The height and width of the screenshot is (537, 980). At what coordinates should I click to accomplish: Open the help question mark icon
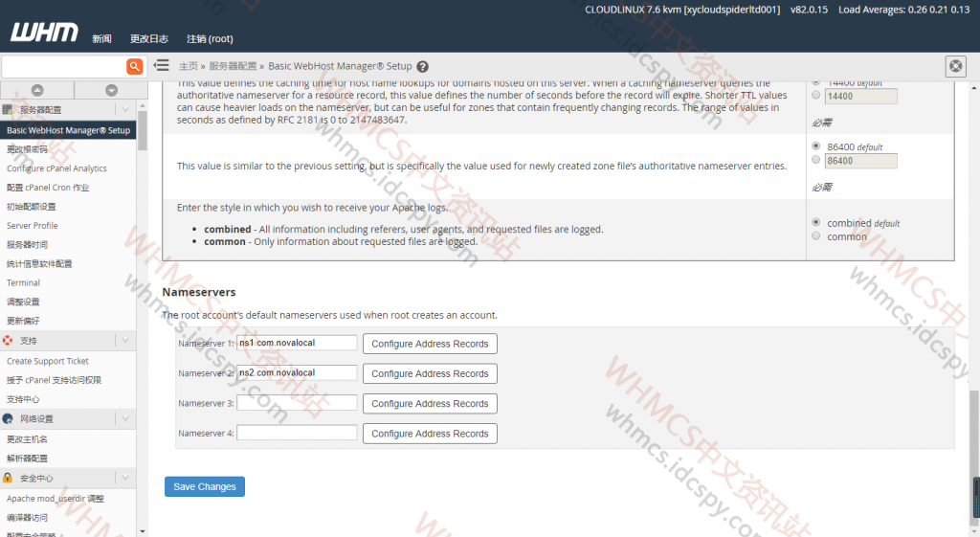pyautogui.click(x=422, y=66)
